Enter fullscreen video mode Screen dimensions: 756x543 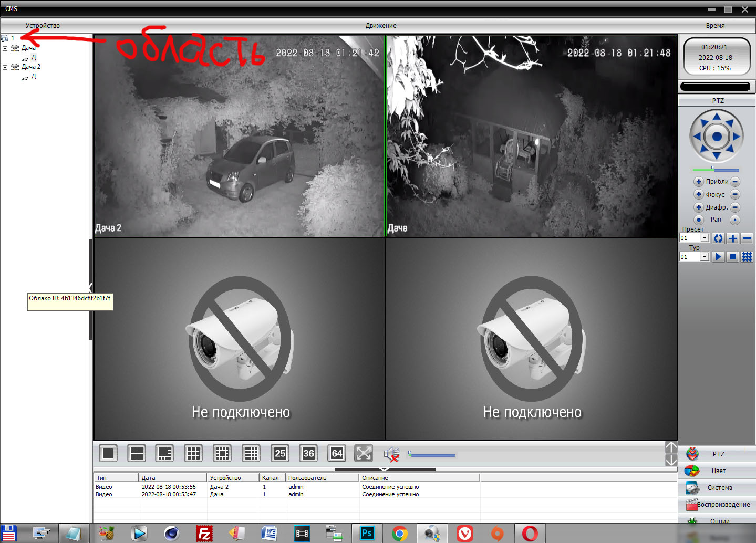364,453
